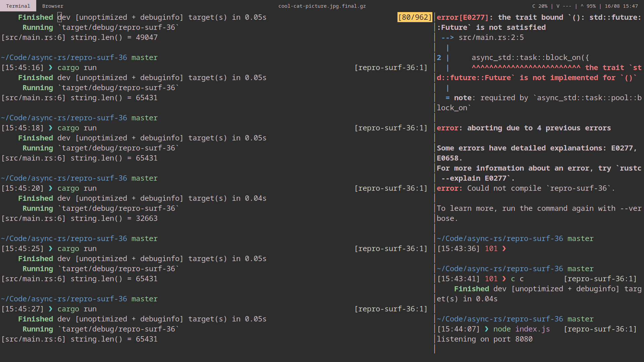Click the node index.js command text
This screenshot has width=644, height=362.
521,329
